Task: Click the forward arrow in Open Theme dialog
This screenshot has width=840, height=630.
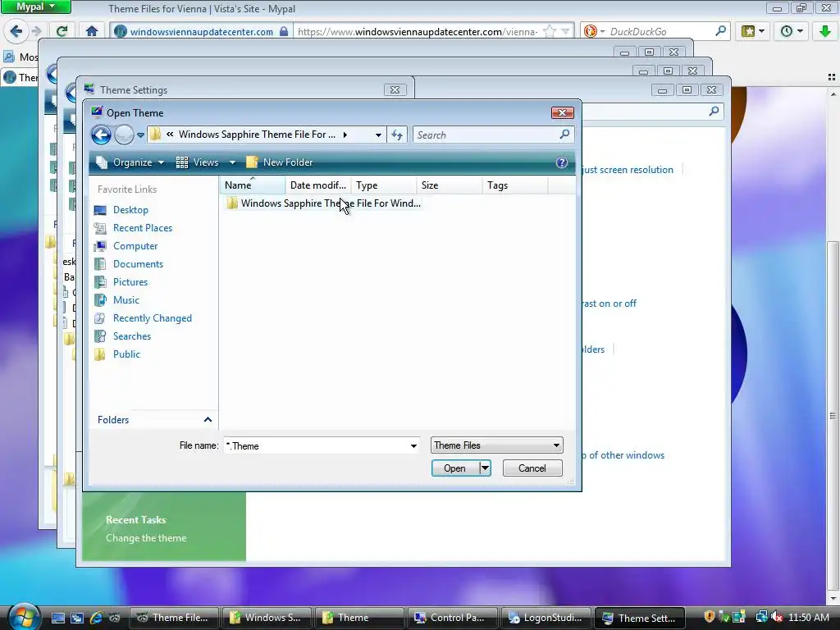Action: 124,135
